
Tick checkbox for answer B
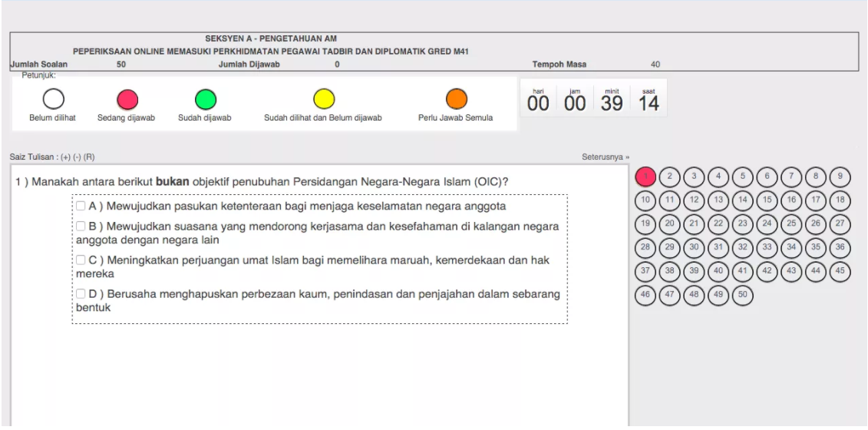[x=81, y=226]
